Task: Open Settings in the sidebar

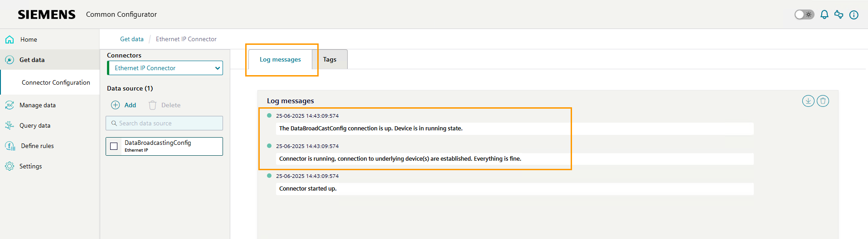Action: point(49,166)
